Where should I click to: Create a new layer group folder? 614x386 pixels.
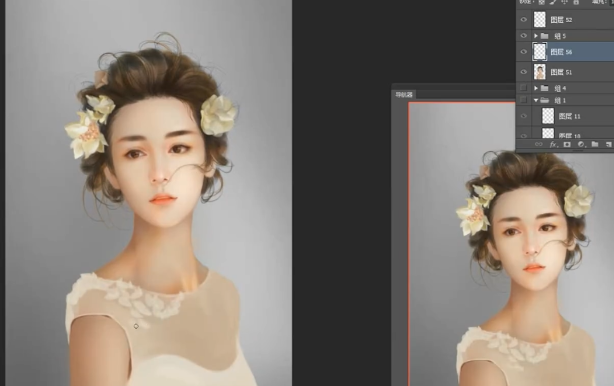click(595, 144)
